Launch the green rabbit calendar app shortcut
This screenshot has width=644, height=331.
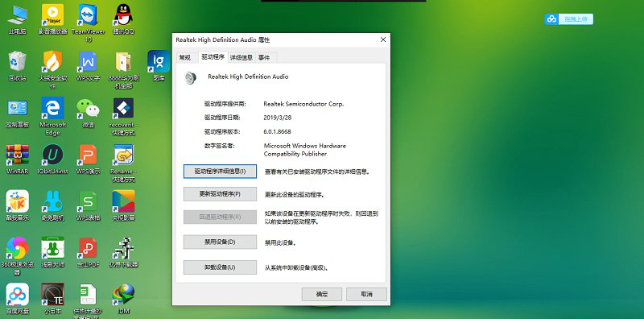(52, 252)
